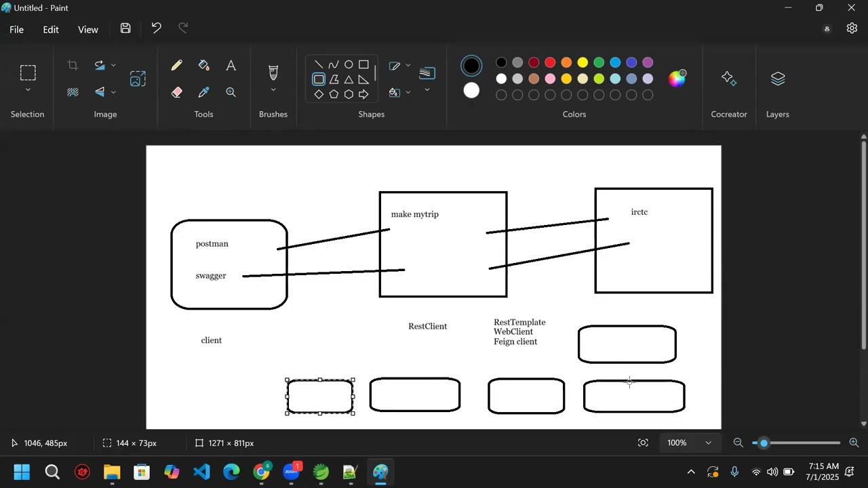
Task: Select the Brushes tool icon
Action: tap(273, 73)
